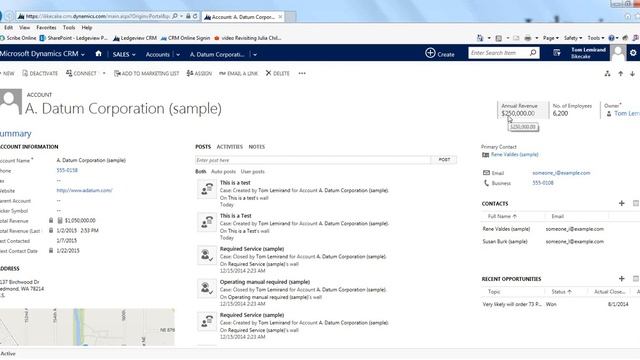Screen dimensions: 640x360
Task: Open IE Safety dropdown menu
Action: pyautogui.click(x=573, y=38)
